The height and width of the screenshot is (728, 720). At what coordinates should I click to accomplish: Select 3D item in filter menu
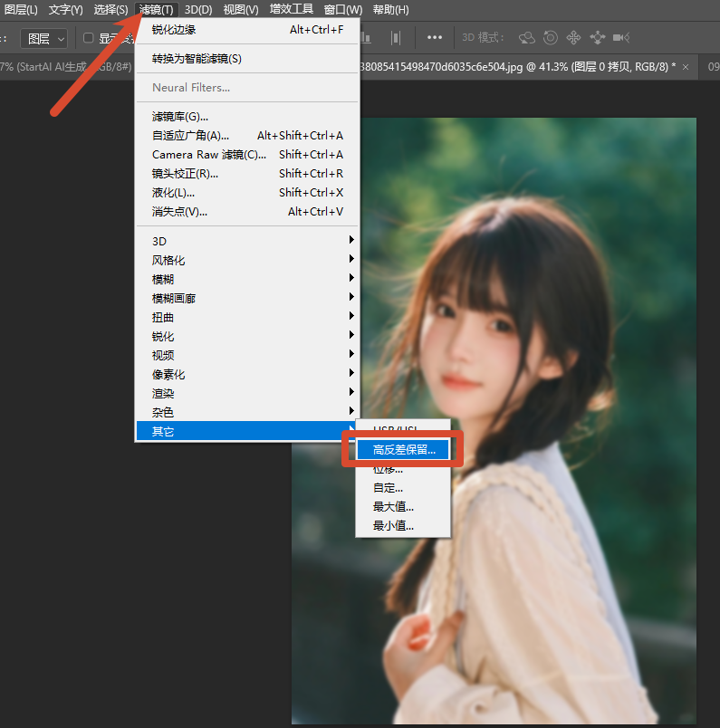247,242
